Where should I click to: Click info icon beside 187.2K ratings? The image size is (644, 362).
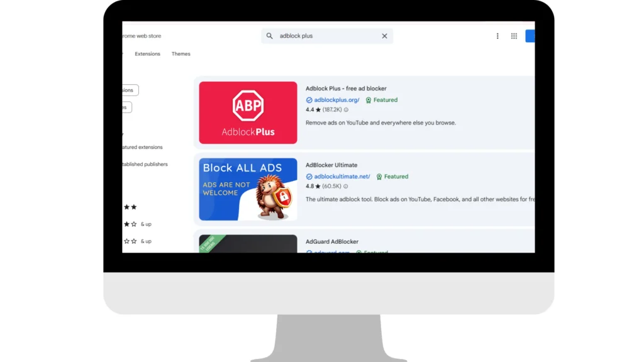[x=346, y=110]
